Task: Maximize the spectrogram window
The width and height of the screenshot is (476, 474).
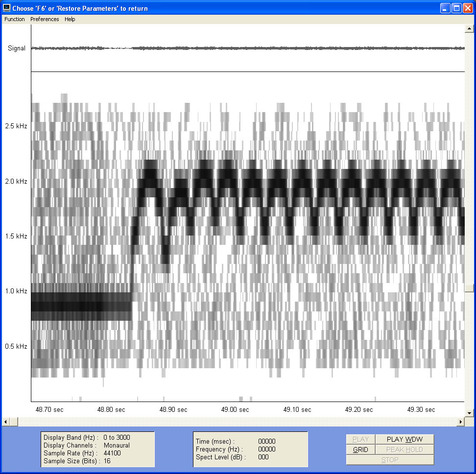Action: click(456, 8)
